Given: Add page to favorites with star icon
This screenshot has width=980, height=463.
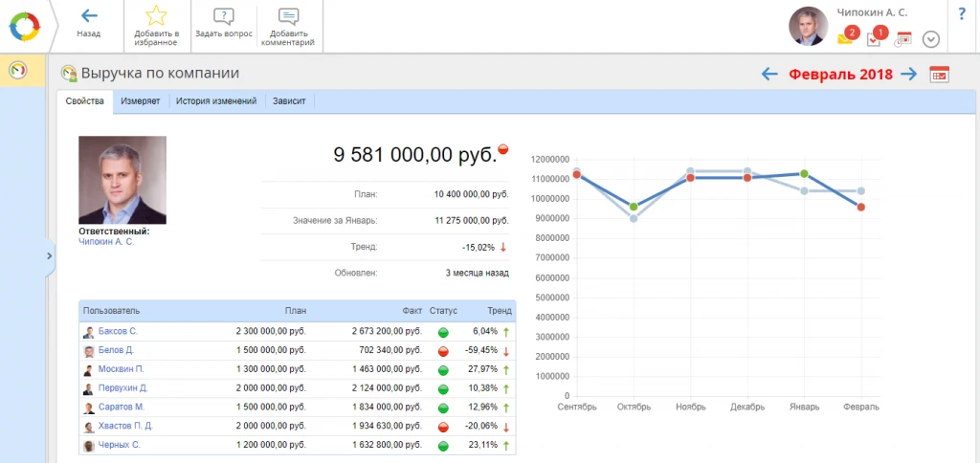Looking at the screenshot, I should (156, 16).
